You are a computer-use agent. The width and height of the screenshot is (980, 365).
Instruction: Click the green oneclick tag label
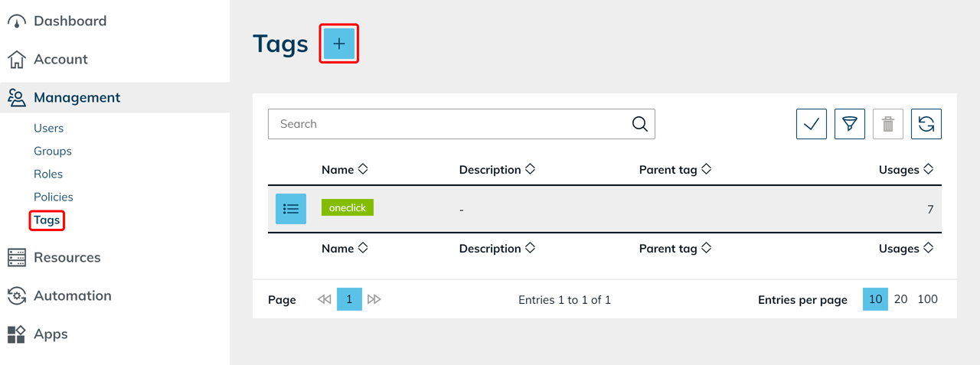(x=348, y=207)
